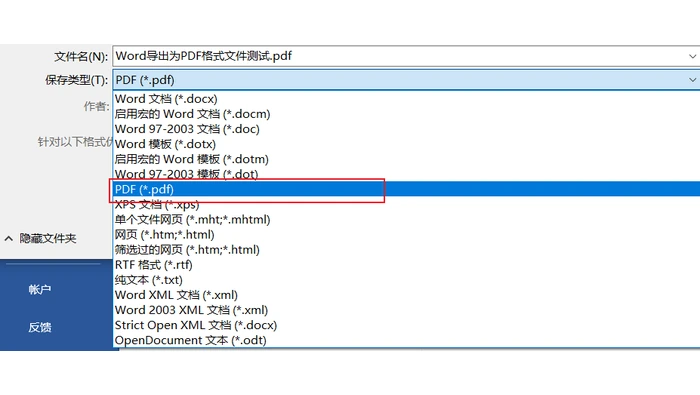Screen dimensions: 700x395
Task: Open the save type dropdown arrow
Action: click(x=692, y=80)
